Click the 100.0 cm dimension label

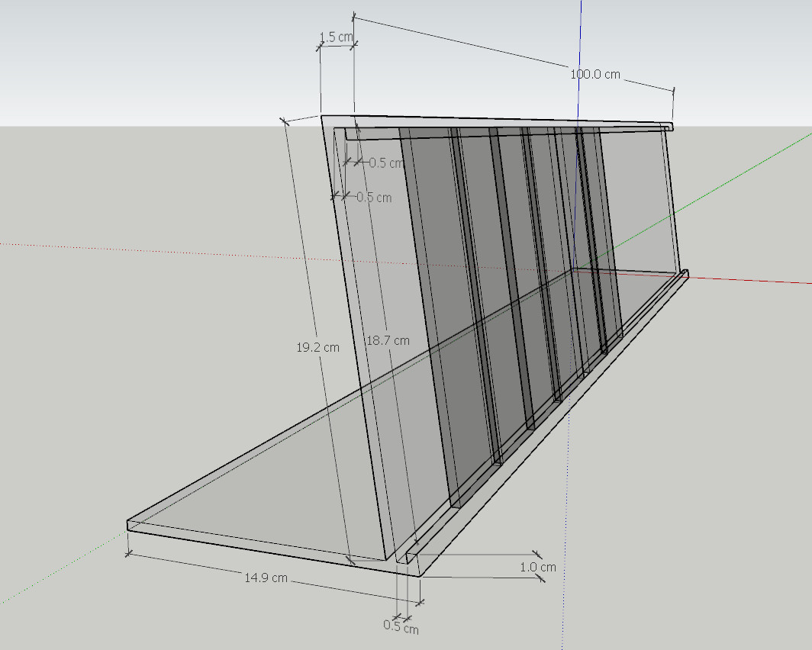click(594, 75)
